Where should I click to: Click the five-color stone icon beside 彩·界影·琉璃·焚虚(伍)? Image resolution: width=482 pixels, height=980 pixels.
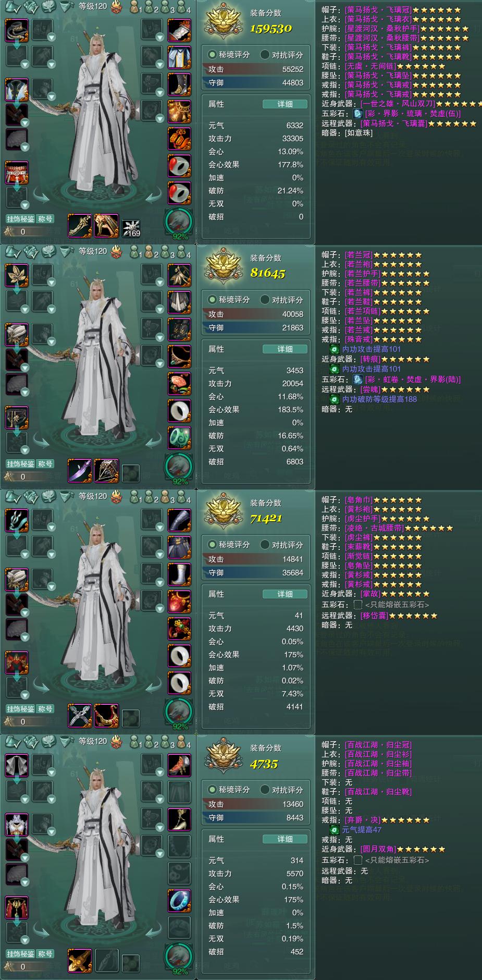pyautogui.click(x=357, y=113)
